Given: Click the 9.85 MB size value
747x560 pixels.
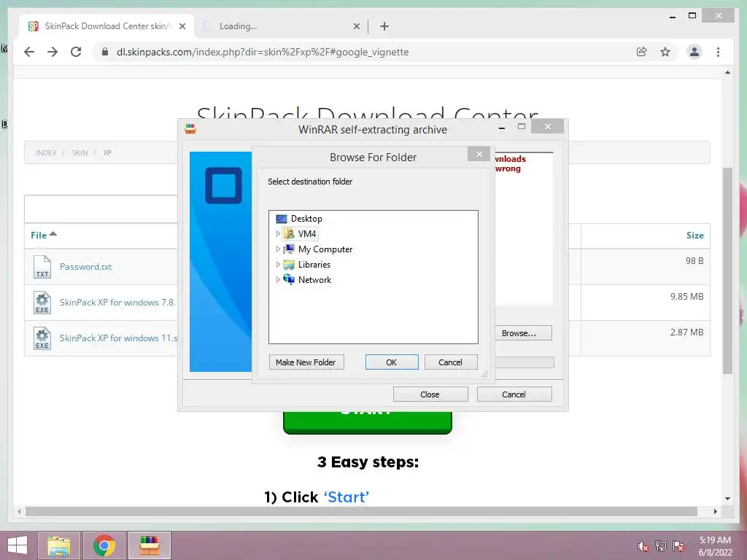Looking at the screenshot, I should (686, 297).
